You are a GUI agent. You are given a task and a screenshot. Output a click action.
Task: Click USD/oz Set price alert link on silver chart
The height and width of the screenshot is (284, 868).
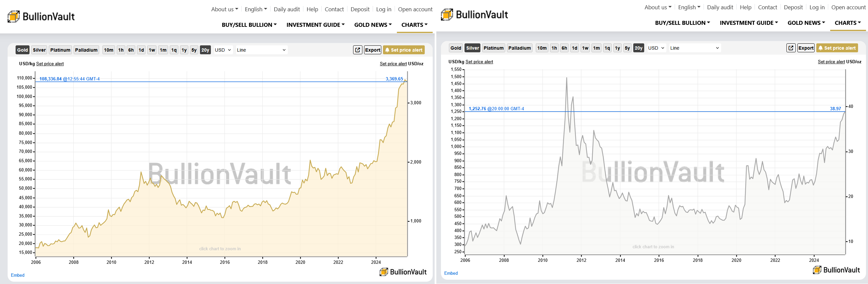tap(831, 62)
